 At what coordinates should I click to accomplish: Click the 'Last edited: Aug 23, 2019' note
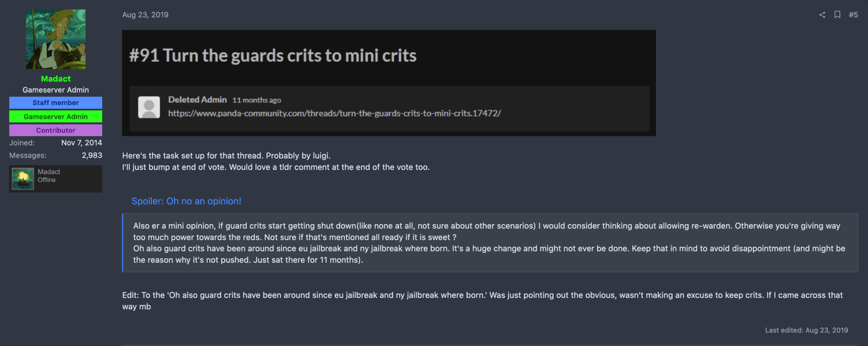(806, 330)
